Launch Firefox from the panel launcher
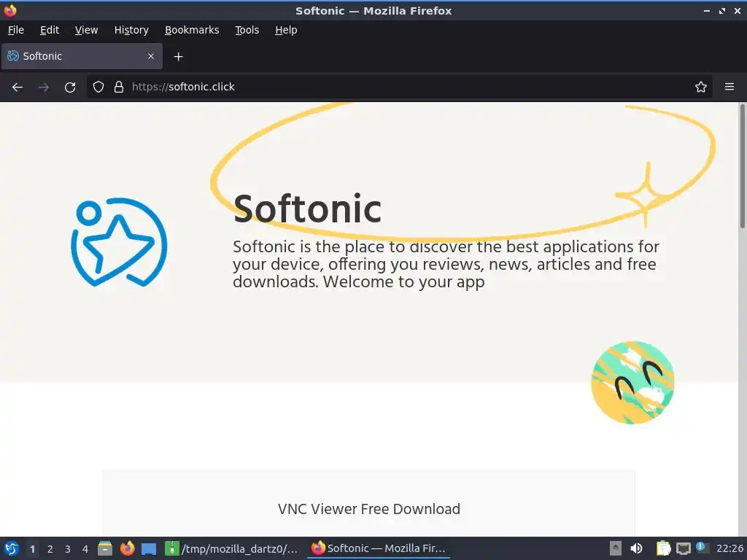747x560 pixels. coord(127,548)
